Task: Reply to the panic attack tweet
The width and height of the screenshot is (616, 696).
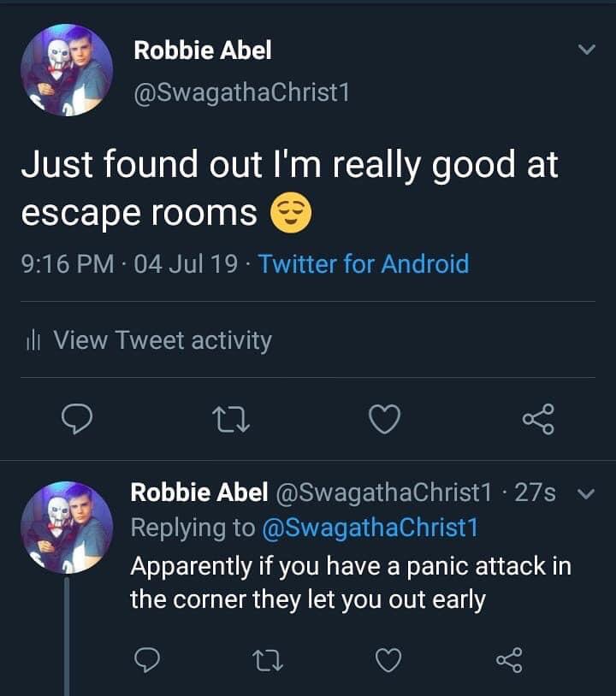Action: 149,659
